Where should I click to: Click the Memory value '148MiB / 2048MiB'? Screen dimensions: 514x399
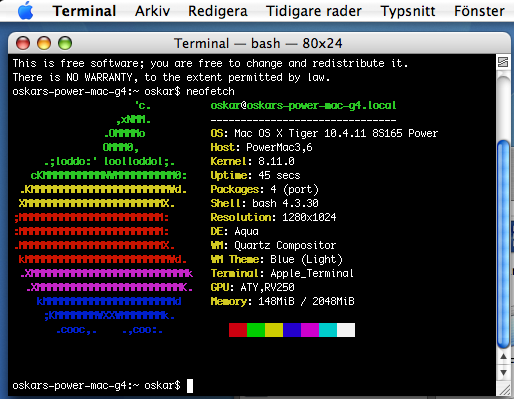pos(306,302)
